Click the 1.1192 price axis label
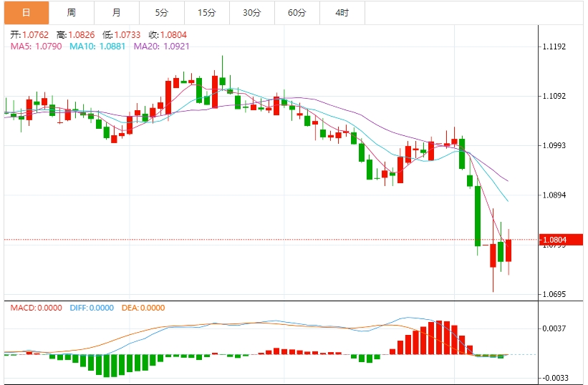The image size is (588, 385). pyautogui.click(x=554, y=47)
